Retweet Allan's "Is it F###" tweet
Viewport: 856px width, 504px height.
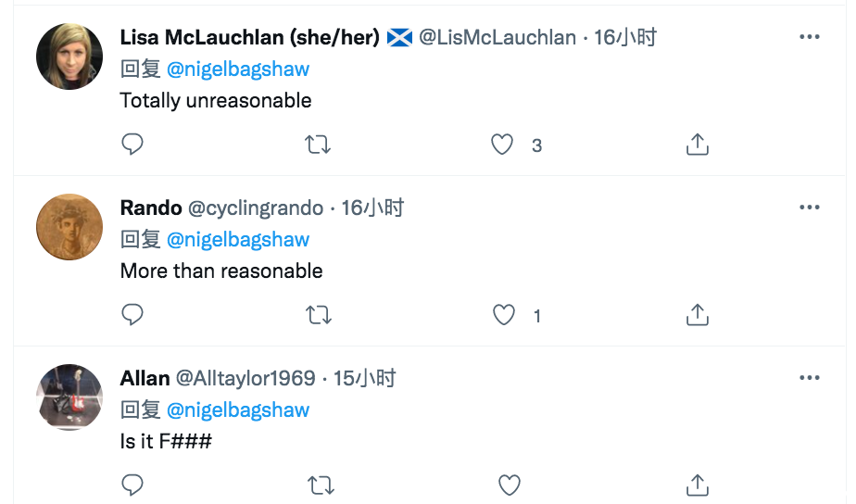318,485
